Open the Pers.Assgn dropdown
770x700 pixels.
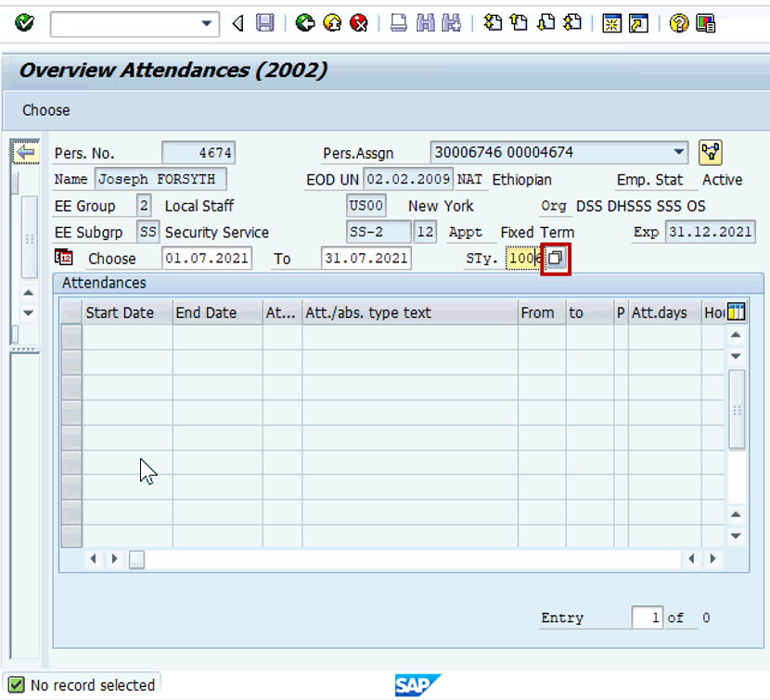[x=679, y=152]
